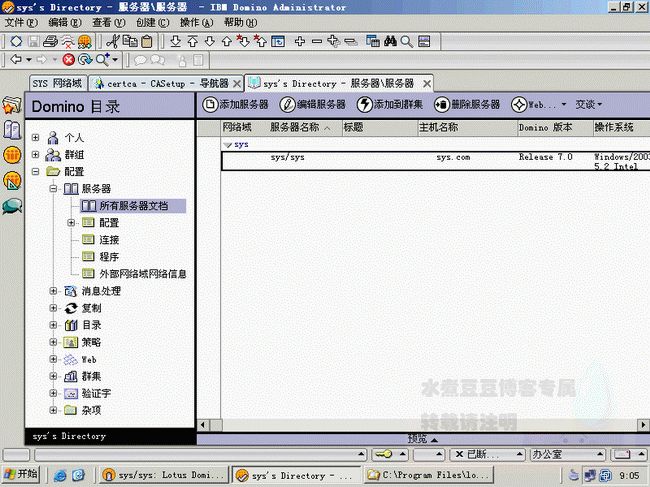Collapse the top-level 配置 folder node
The image size is (650, 487).
click(36, 172)
